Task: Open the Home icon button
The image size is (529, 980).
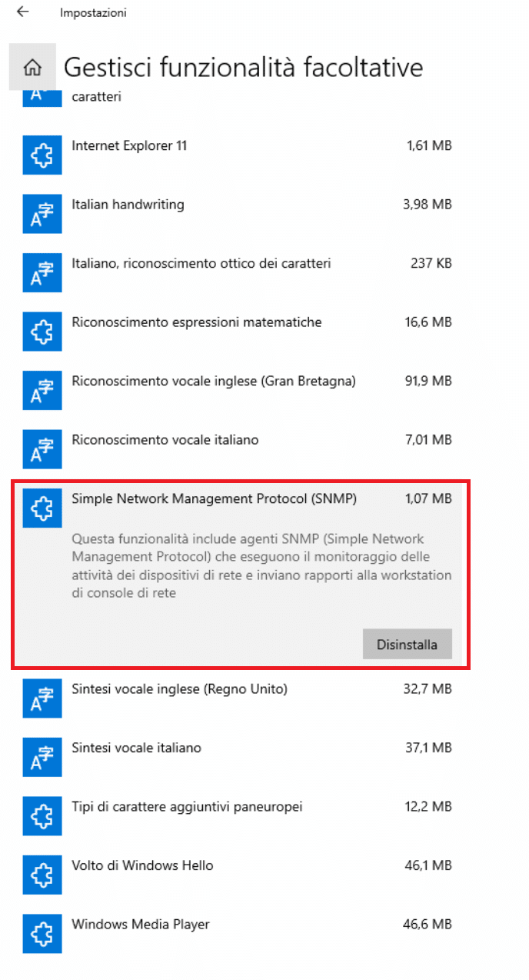Action: (x=32, y=68)
